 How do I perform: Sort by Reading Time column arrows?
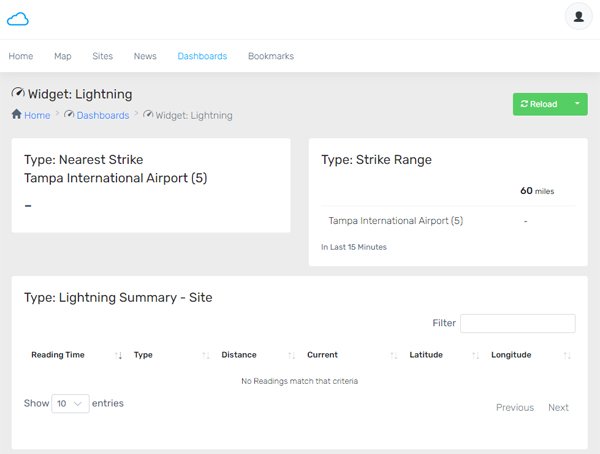point(118,355)
